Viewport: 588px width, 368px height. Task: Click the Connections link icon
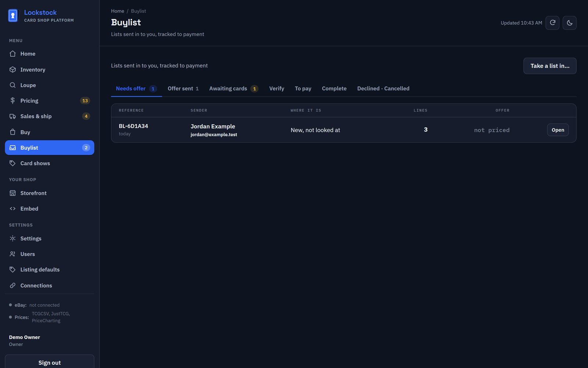[x=12, y=286]
